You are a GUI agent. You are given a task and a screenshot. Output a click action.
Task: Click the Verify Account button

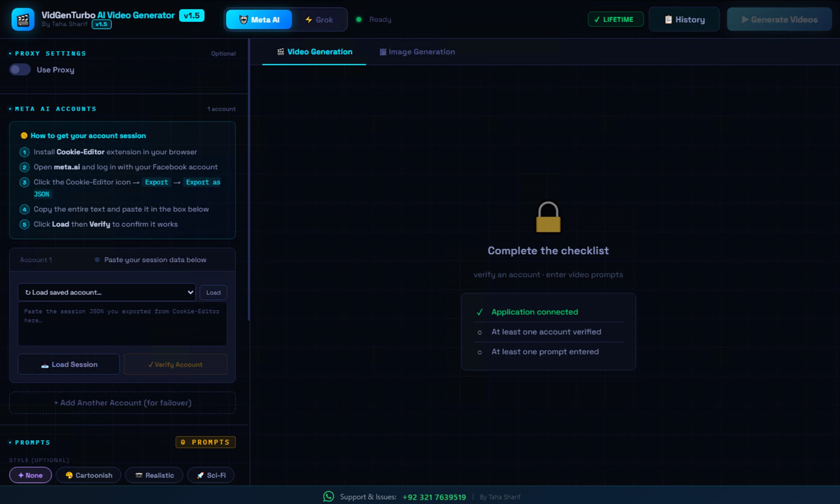pos(175,364)
